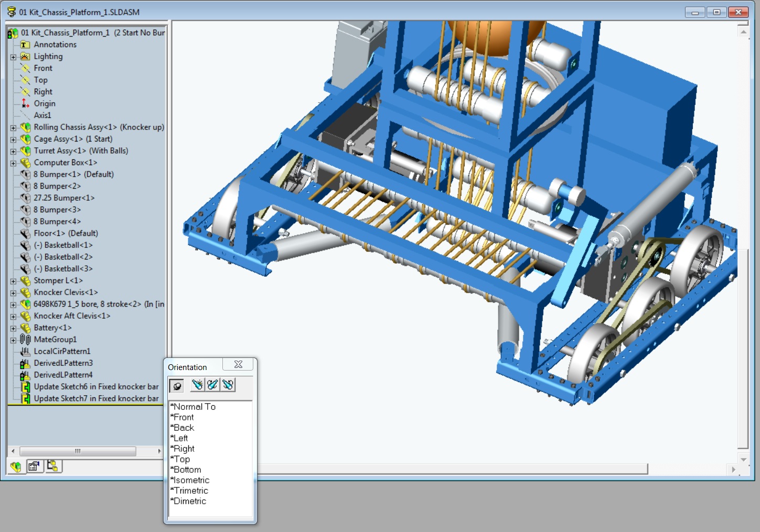Image resolution: width=760 pixels, height=532 pixels.
Task: Select 6498K679 1_5 bore cylinder component
Action: (99, 305)
